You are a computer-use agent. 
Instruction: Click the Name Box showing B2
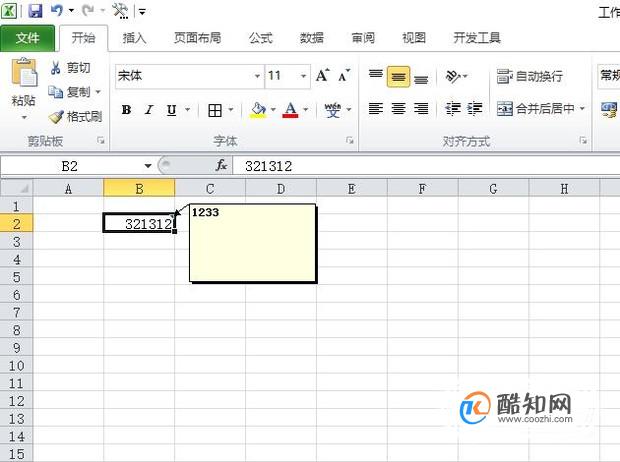pos(71,166)
